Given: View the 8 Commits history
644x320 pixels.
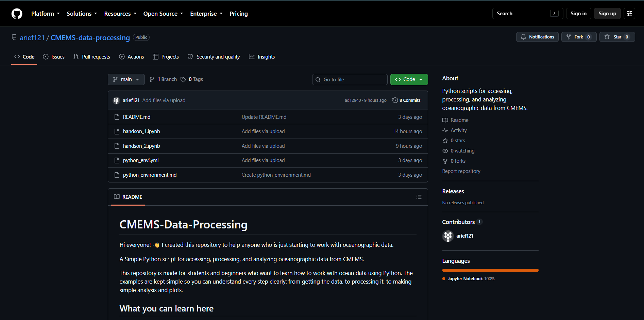Looking at the screenshot, I should pyautogui.click(x=406, y=100).
